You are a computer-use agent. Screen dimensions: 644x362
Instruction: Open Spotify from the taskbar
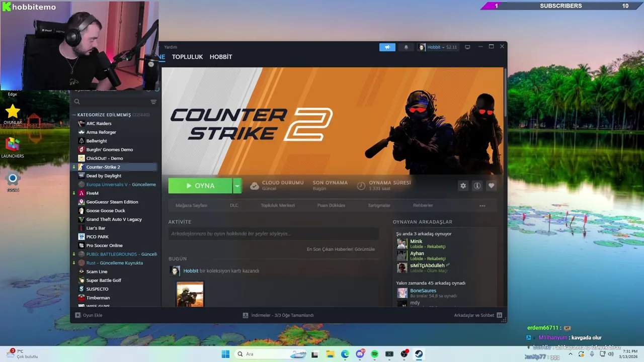[375, 354]
